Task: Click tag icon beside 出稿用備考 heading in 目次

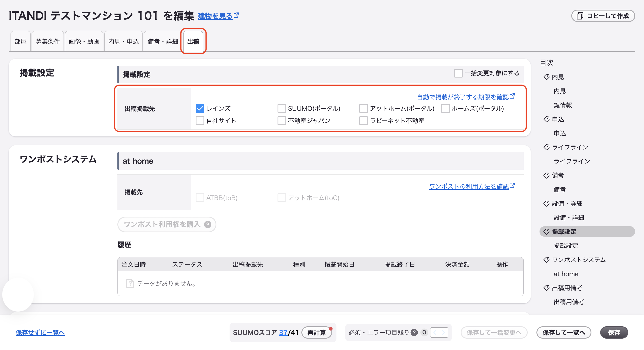Action: pyautogui.click(x=546, y=288)
